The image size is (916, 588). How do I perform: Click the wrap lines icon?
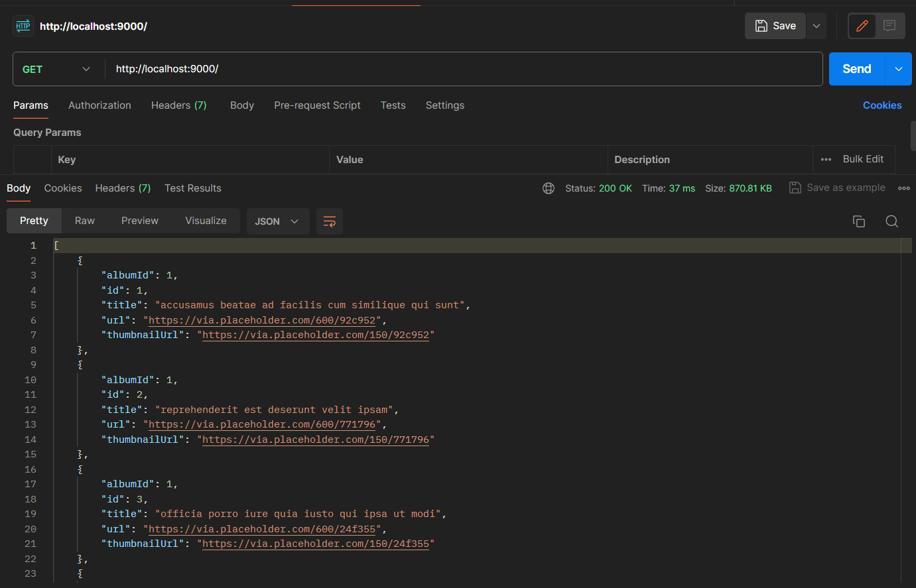pos(330,221)
